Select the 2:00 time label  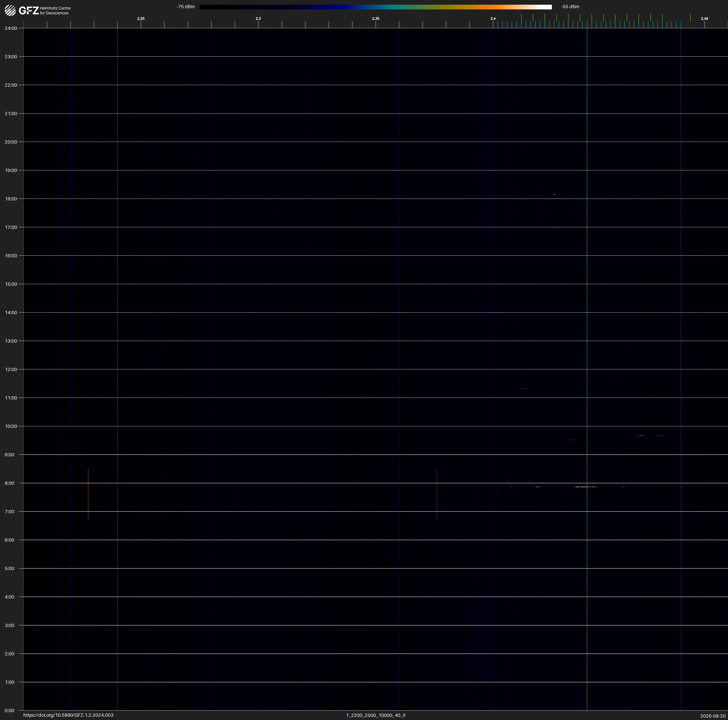9,654
